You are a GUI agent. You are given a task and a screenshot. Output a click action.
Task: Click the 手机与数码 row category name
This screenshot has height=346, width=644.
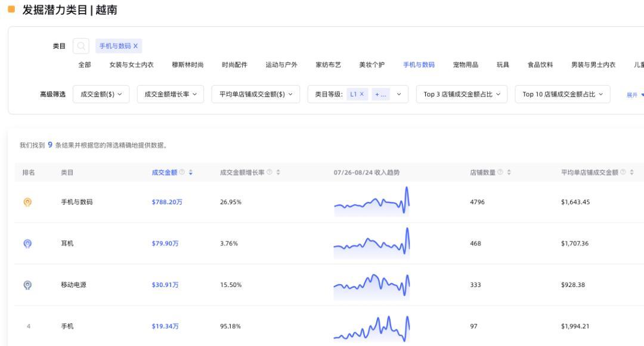point(77,202)
